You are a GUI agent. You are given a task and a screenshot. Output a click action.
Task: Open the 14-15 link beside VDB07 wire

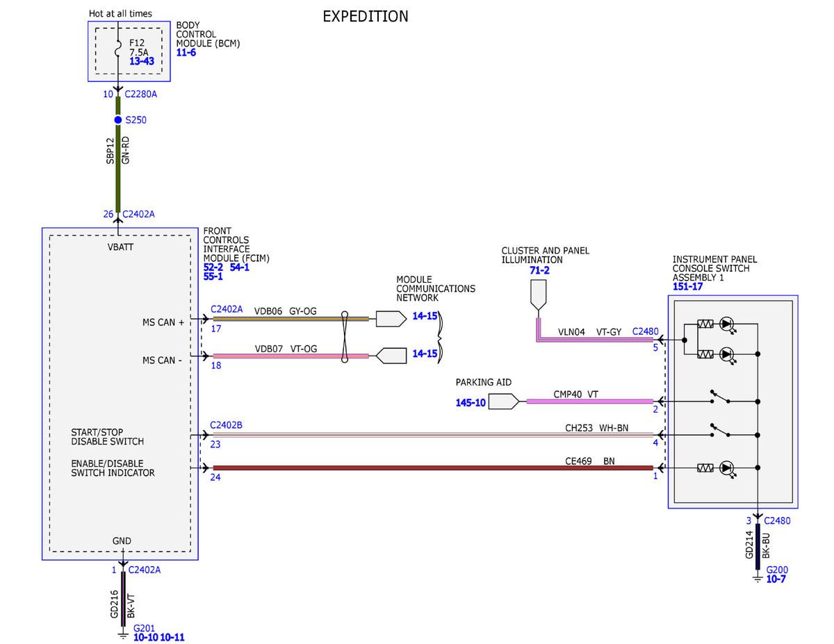tap(425, 353)
